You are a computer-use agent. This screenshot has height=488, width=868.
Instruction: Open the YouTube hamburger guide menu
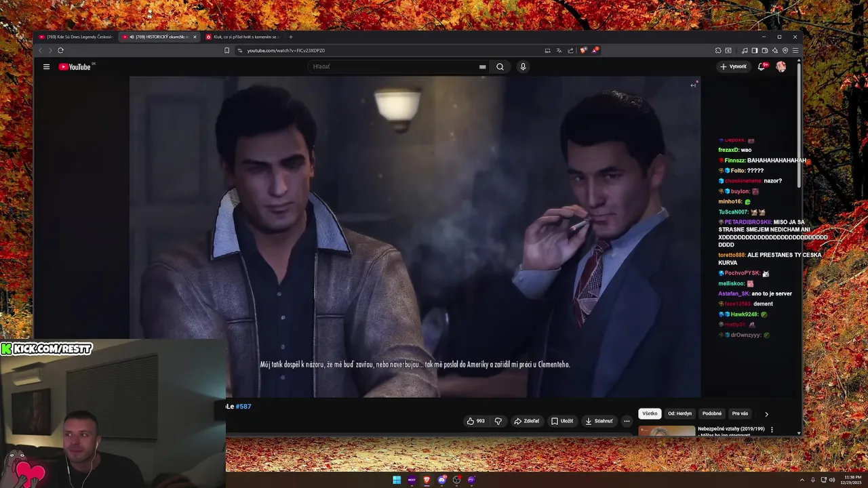pyautogui.click(x=46, y=66)
